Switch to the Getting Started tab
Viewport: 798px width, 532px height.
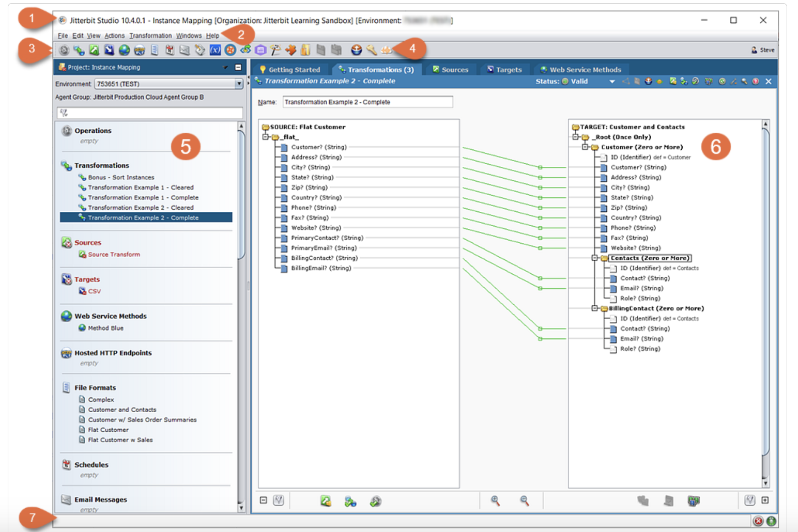coord(290,70)
